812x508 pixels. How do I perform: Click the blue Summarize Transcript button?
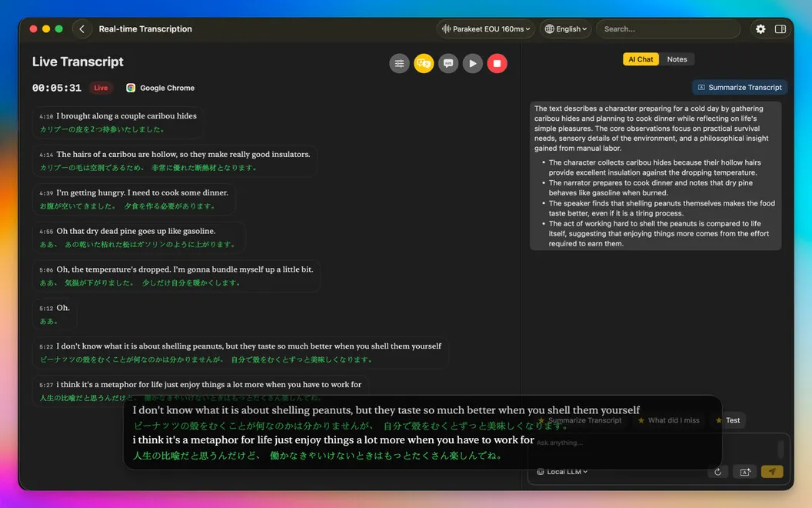(x=740, y=87)
